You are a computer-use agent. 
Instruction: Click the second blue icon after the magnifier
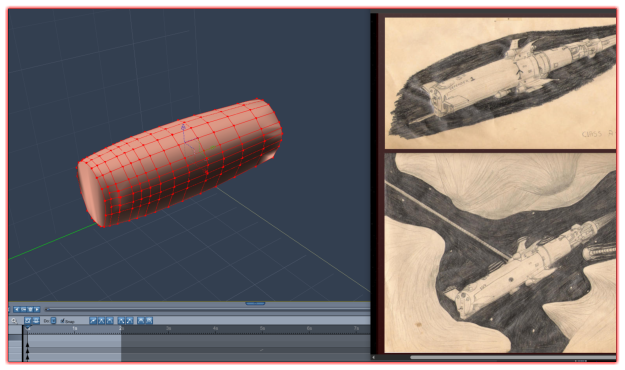[36, 321]
